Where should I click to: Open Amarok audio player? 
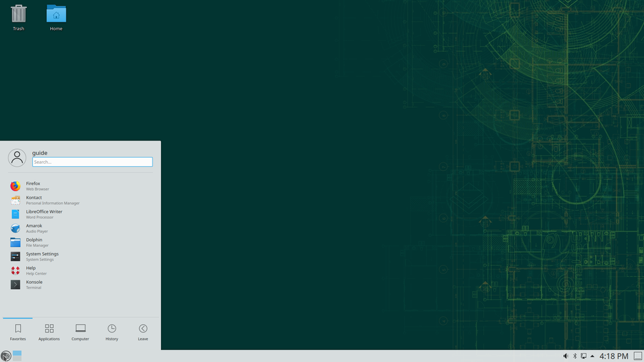[x=34, y=229]
